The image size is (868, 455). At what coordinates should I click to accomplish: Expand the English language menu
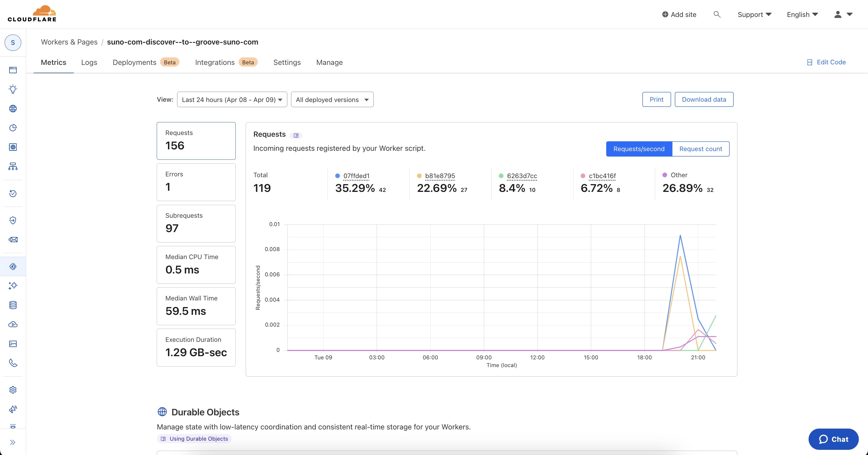pos(802,14)
